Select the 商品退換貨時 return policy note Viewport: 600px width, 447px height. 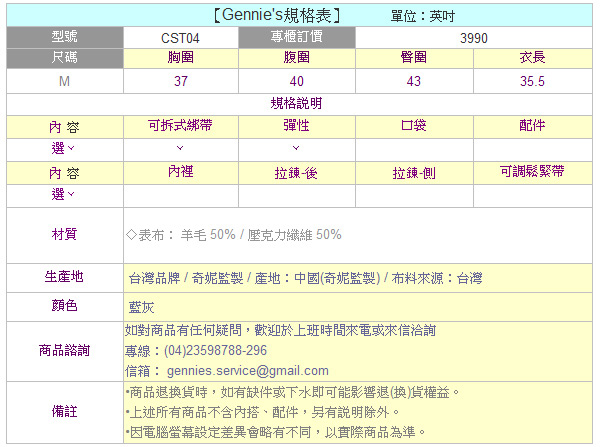pyautogui.click(x=292, y=392)
